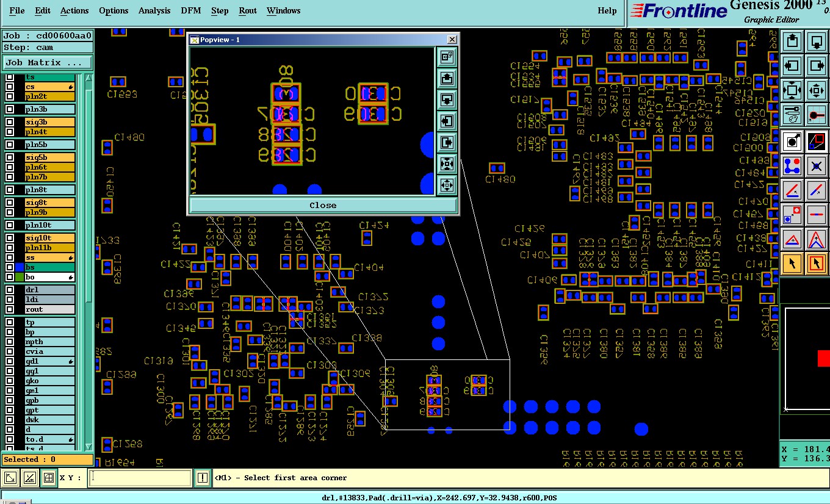Click the pan down arrow icon
The image size is (830, 504).
[817, 42]
